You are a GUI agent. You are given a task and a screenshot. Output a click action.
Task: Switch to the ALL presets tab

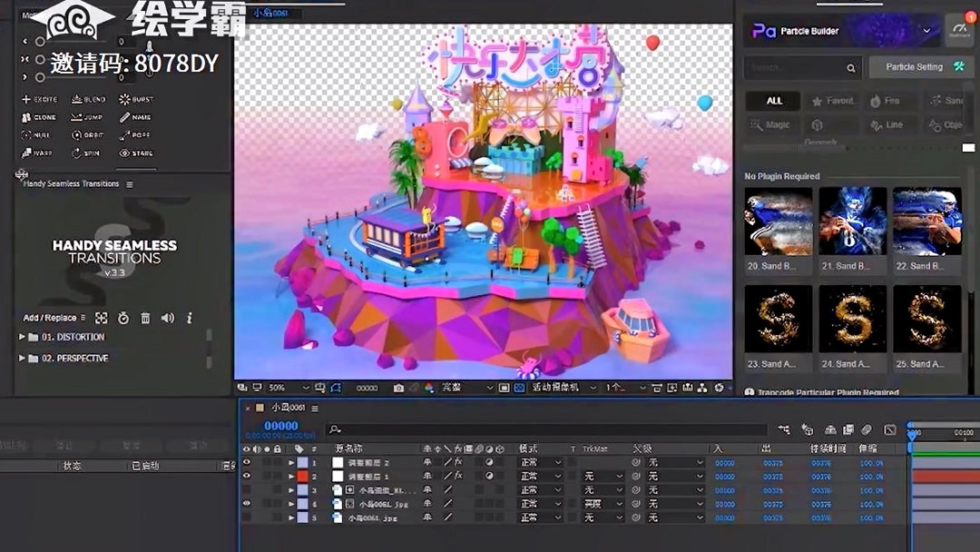pyautogui.click(x=772, y=100)
